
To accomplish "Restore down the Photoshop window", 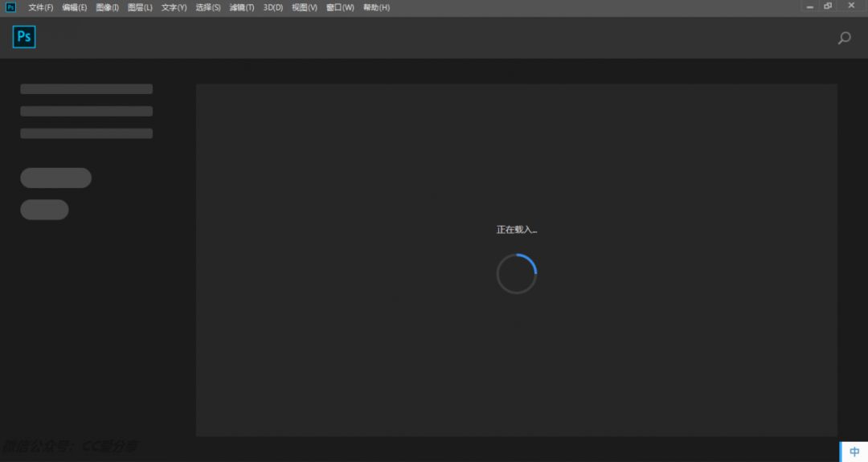I will pos(828,6).
